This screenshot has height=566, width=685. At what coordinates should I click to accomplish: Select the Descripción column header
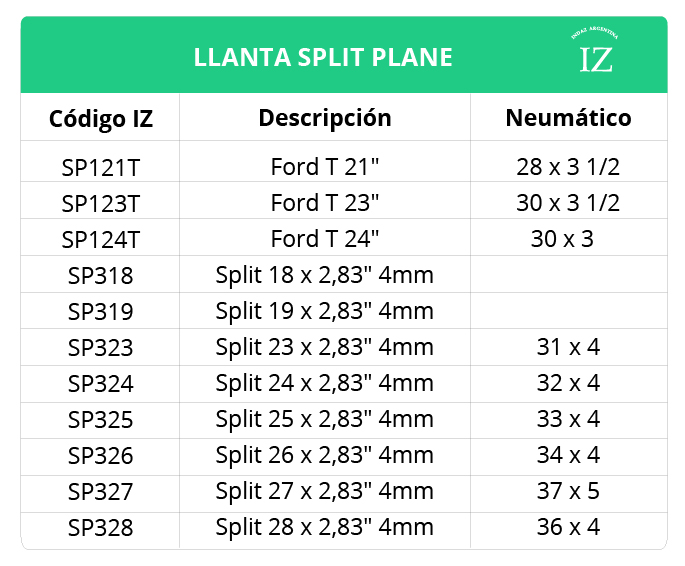point(325,118)
